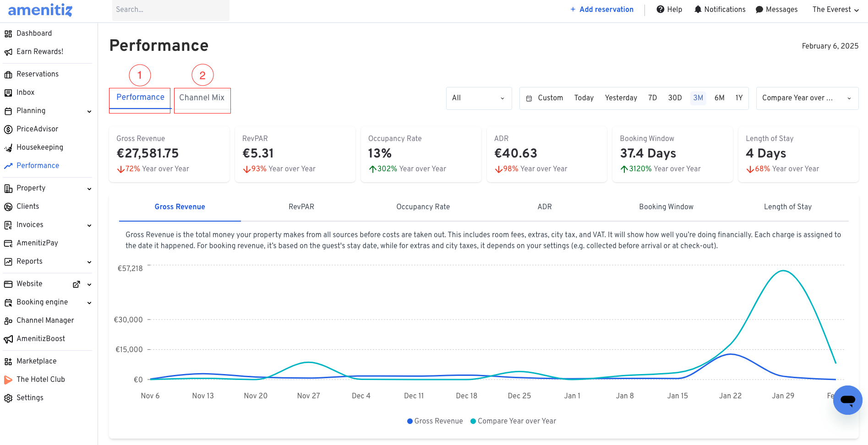The image size is (868, 445).
Task: Click the Inbox icon in sidebar
Action: click(8, 92)
